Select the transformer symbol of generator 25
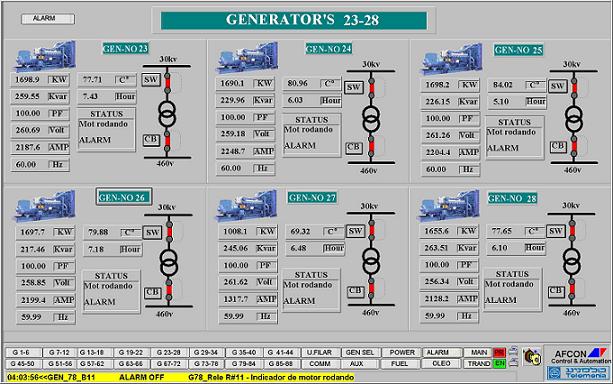 point(574,119)
